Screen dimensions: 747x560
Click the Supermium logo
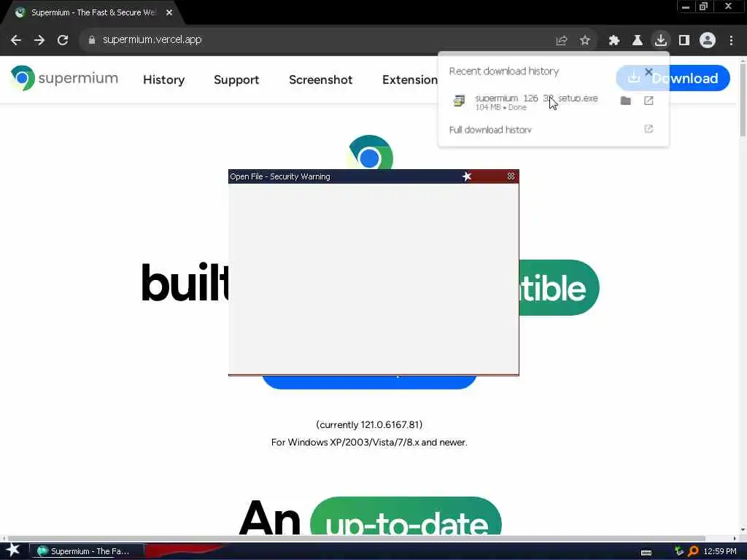coord(64,78)
